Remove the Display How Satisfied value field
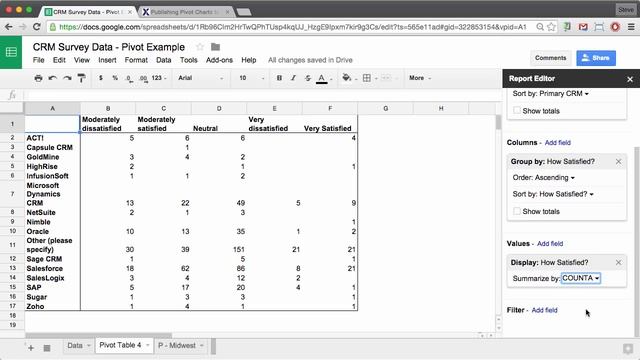Viewport: 640px width, 360px height. 618,262
